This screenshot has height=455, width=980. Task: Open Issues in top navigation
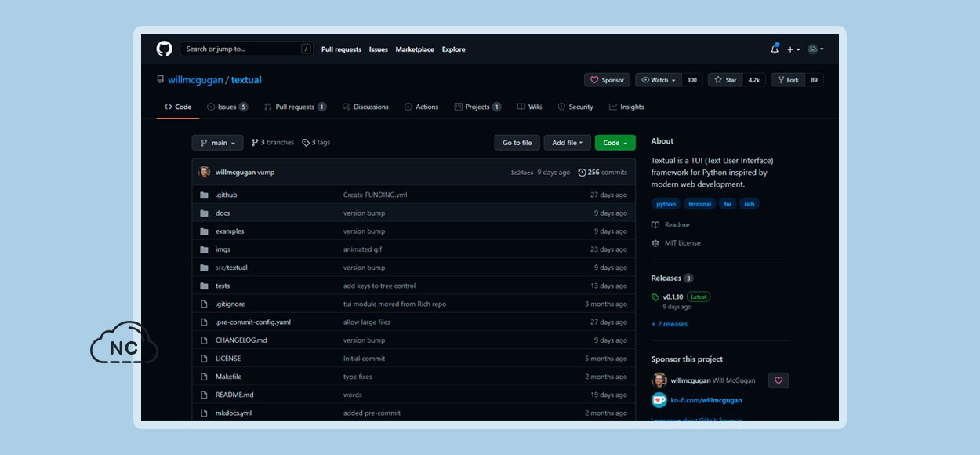click(379, 49)
